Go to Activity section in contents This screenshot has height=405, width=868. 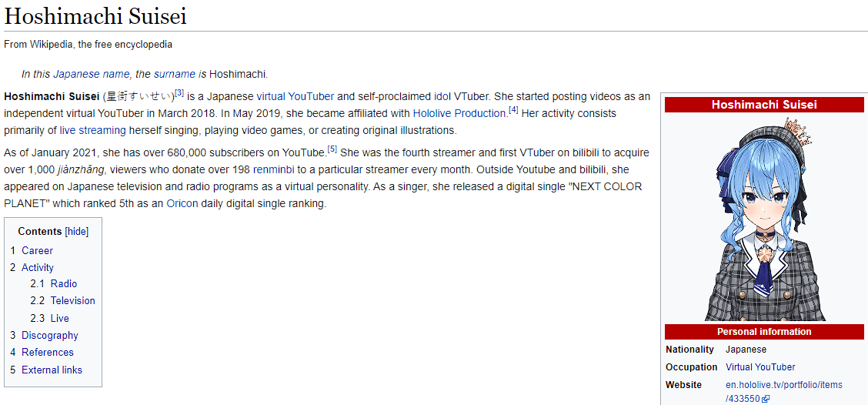38,268
